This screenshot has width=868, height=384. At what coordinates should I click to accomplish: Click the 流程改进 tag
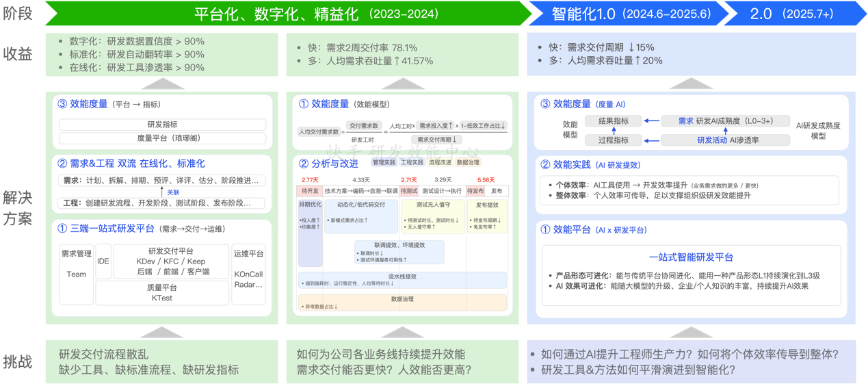point(440,163)
